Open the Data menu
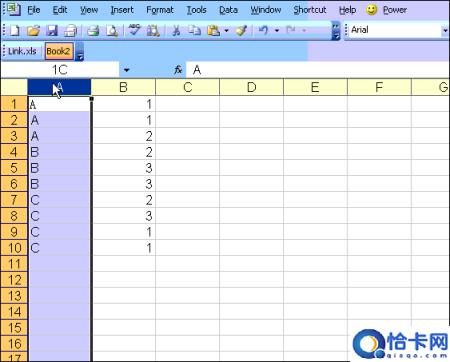This screenshot has height=362, width=450. 228,10
